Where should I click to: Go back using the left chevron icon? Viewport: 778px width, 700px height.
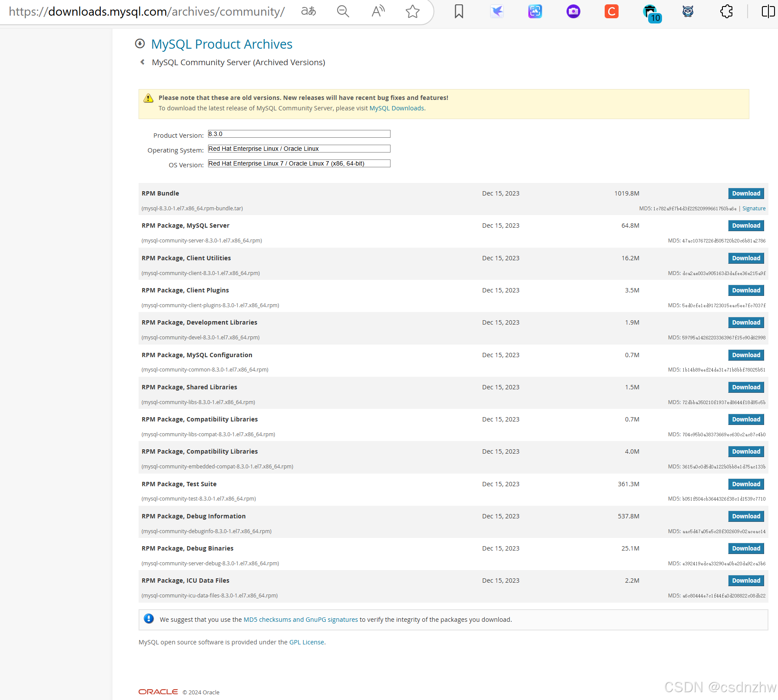[142, 62]
